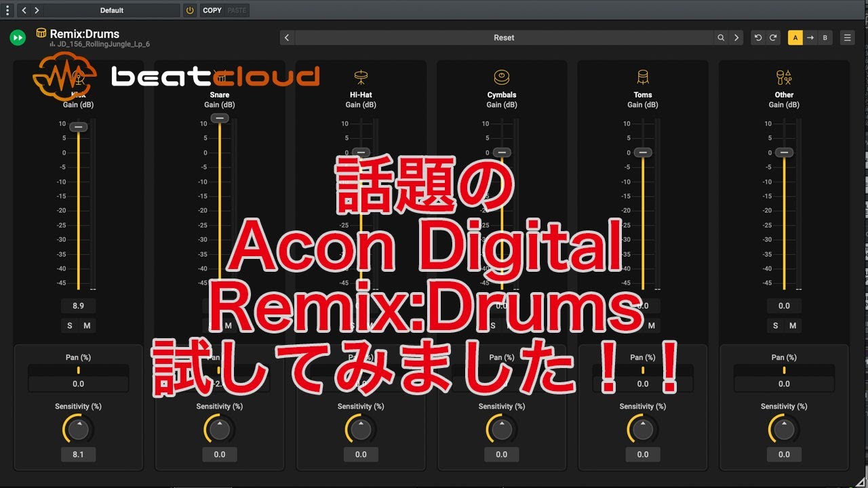Click the Other percussion channel icon
The image size is (868, 488).
click(x=784, y=77)
